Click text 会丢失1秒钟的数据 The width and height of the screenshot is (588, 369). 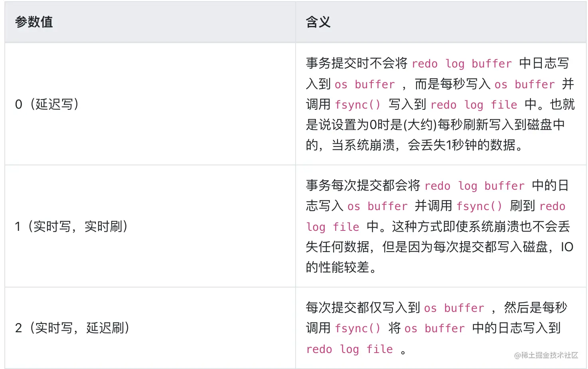[x=462, y=145]
